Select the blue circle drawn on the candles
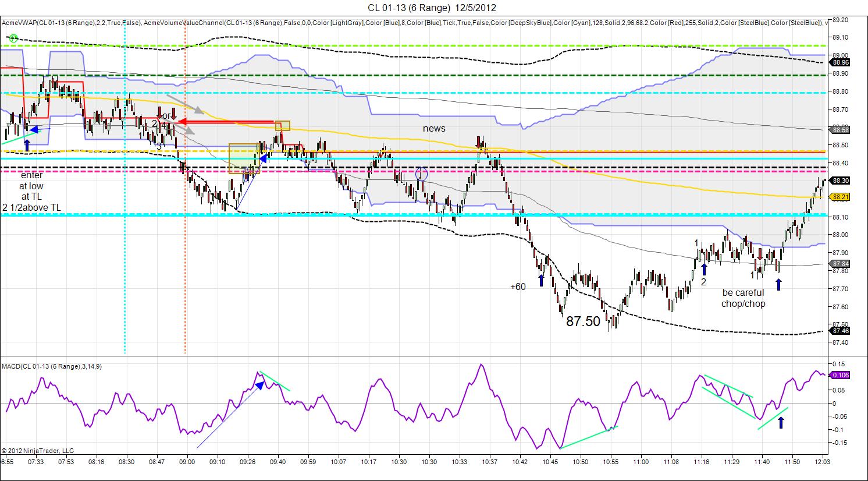 pyautogui.click(x=422, y=174)
